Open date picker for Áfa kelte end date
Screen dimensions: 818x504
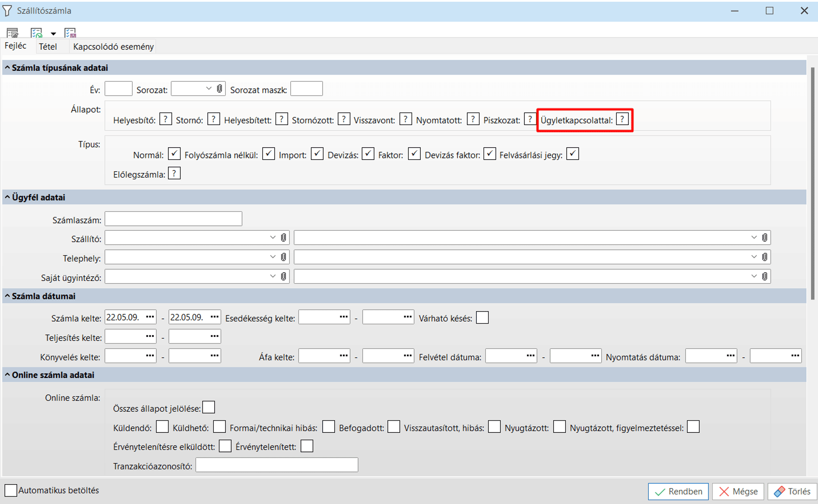tap(408, 356)
